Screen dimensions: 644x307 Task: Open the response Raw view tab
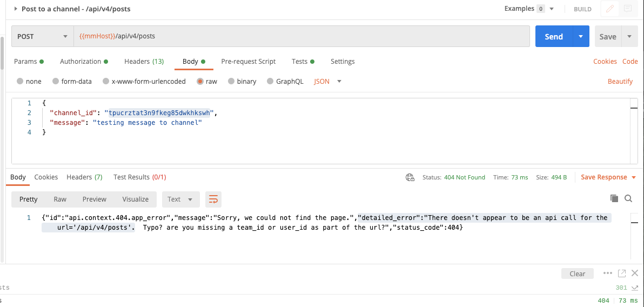(x=60, y=199)
